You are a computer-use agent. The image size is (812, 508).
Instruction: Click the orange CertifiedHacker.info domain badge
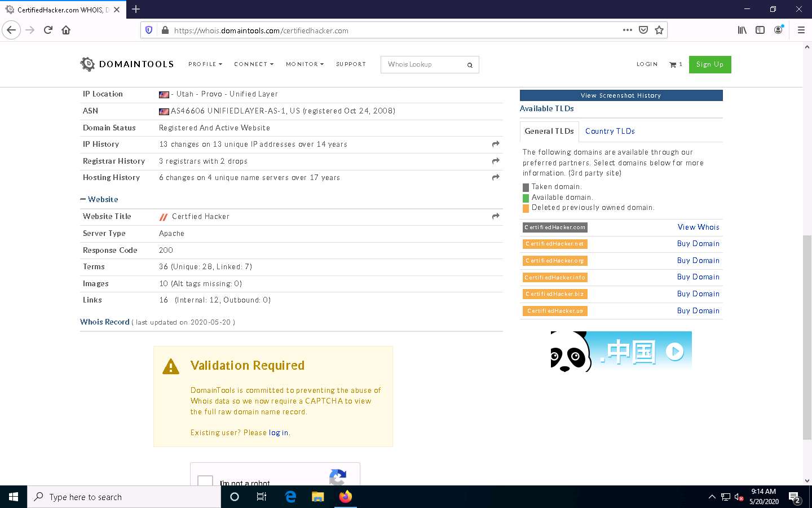[555, 277]
